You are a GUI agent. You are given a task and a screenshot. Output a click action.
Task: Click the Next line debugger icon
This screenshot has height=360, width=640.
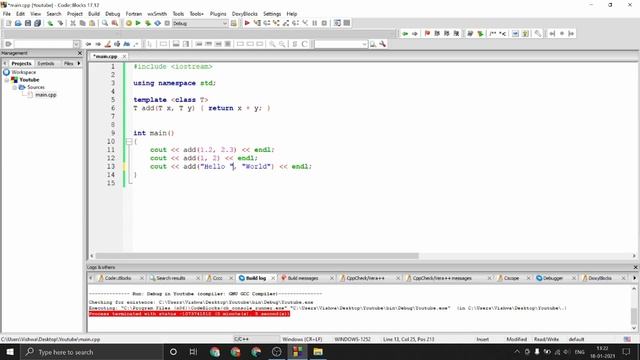click(x=267, y=23)
